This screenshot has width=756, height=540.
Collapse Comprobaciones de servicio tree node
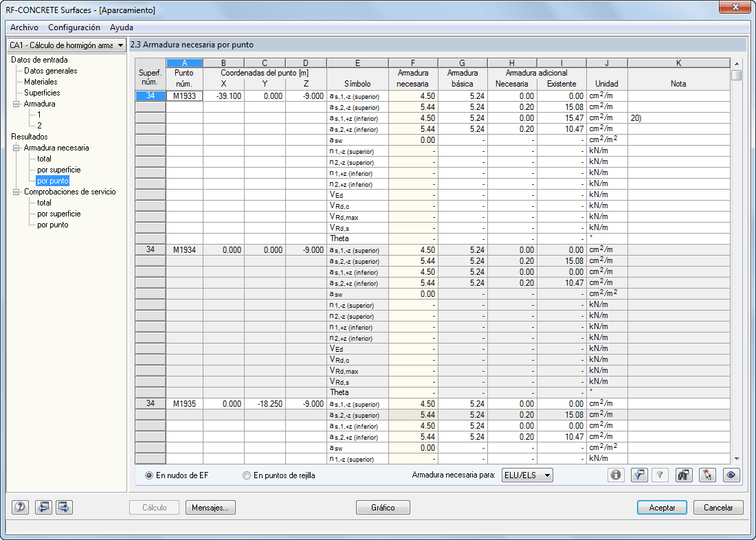16,192
